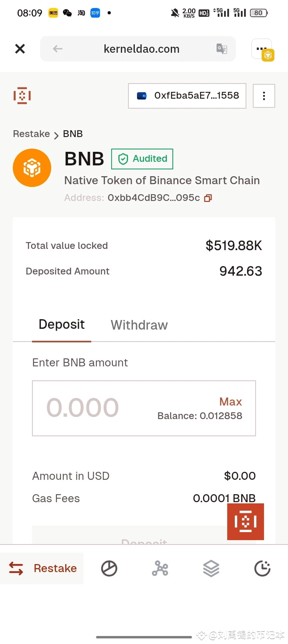
Task: Tap the browser translate icon
Action: [x=222, y=49]
